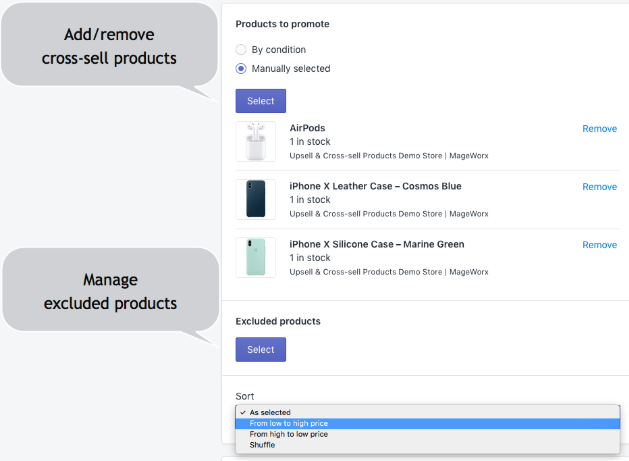The height and width of the screenshot is (461, 629).
Task: Click the iPhone X Silicone Case title
Action: 377,244
